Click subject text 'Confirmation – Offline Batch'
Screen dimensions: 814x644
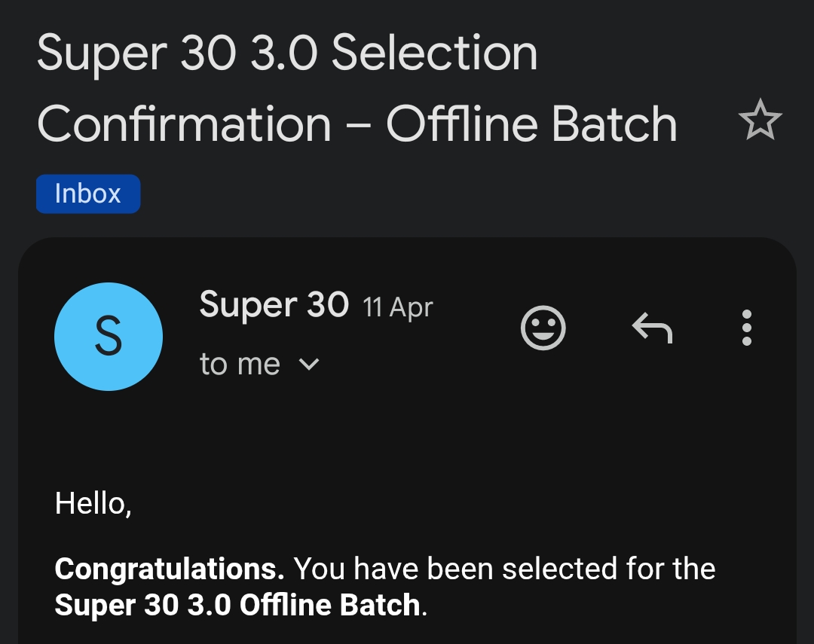click(357, 124)
